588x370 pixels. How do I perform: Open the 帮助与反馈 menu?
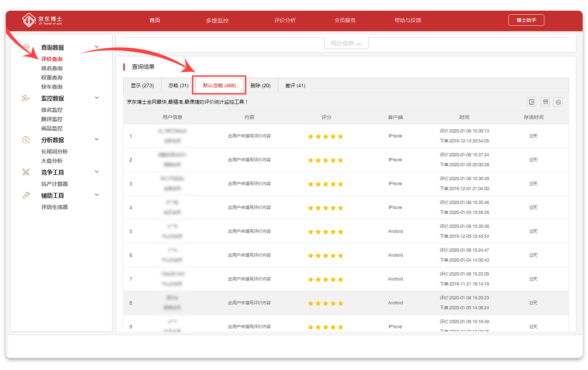point(408,21)
